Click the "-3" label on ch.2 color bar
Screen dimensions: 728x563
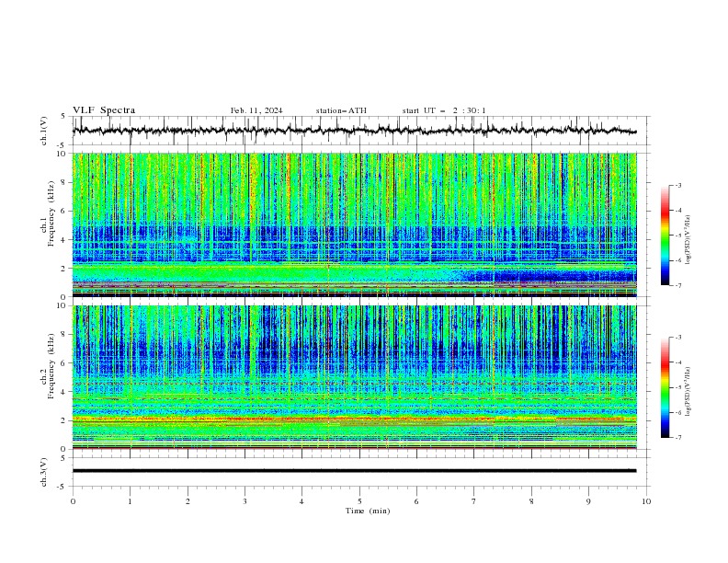tap(678, 338)
